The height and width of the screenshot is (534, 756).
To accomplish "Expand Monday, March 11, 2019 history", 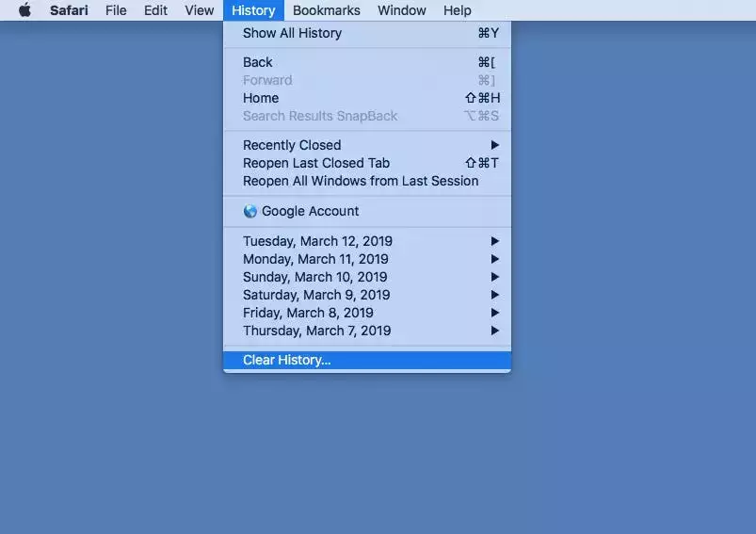I will click(367, 259).
